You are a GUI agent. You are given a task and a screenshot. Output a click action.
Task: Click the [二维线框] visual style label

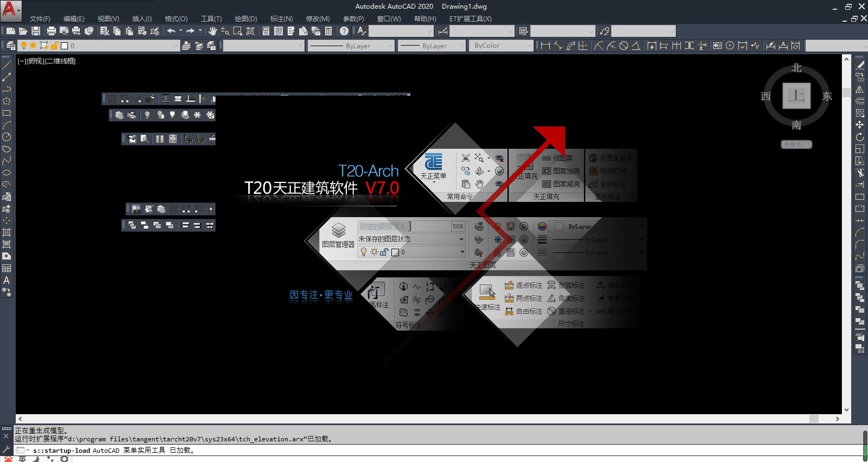tap(60, 61)
